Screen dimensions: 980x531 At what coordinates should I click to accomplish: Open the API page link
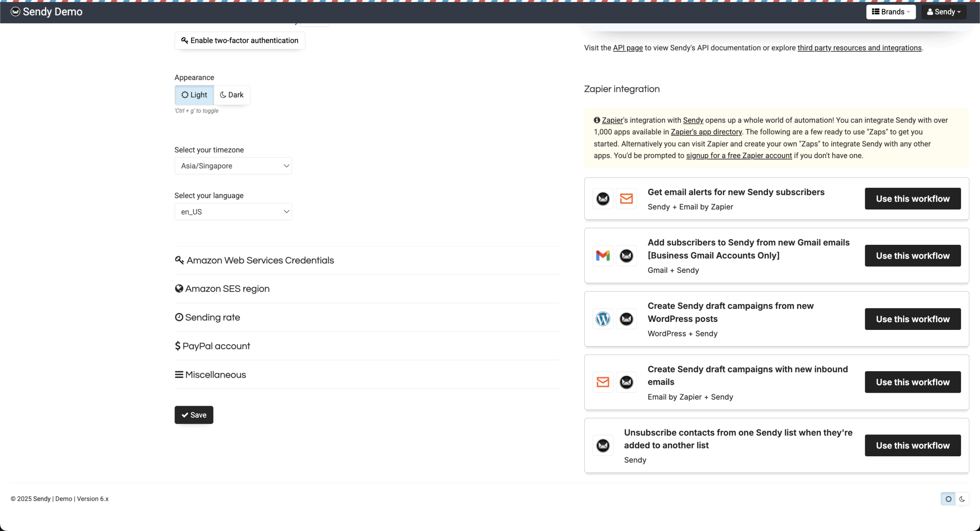click(627, 48)
